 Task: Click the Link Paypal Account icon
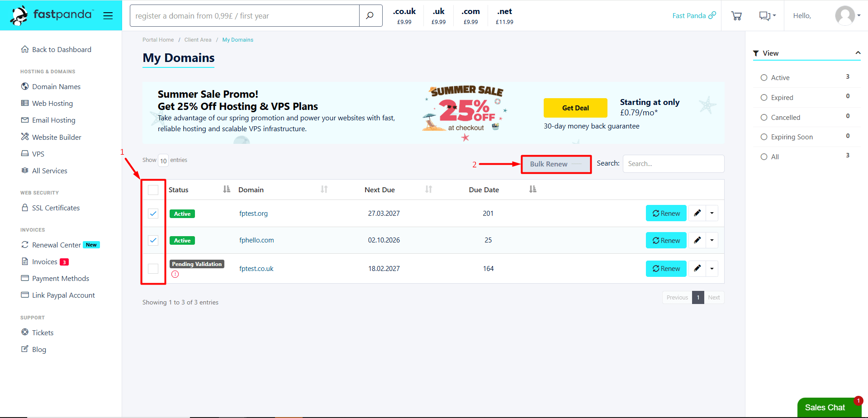pos(25,295)
